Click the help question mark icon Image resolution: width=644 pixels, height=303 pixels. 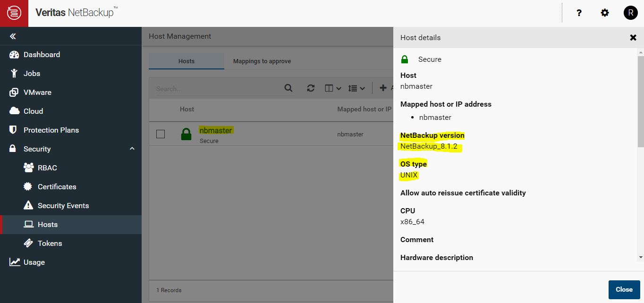(579, 13)
